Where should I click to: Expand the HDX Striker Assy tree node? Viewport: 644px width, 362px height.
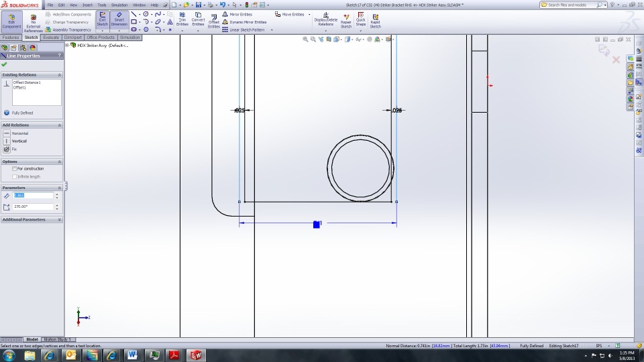pyautogui.click(x=67, y=45)
